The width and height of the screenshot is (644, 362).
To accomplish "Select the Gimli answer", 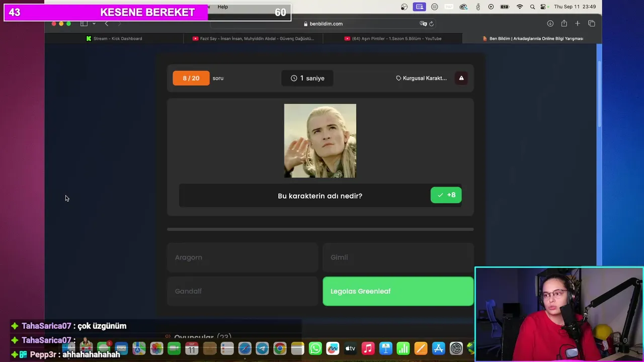I will [398, 257].
